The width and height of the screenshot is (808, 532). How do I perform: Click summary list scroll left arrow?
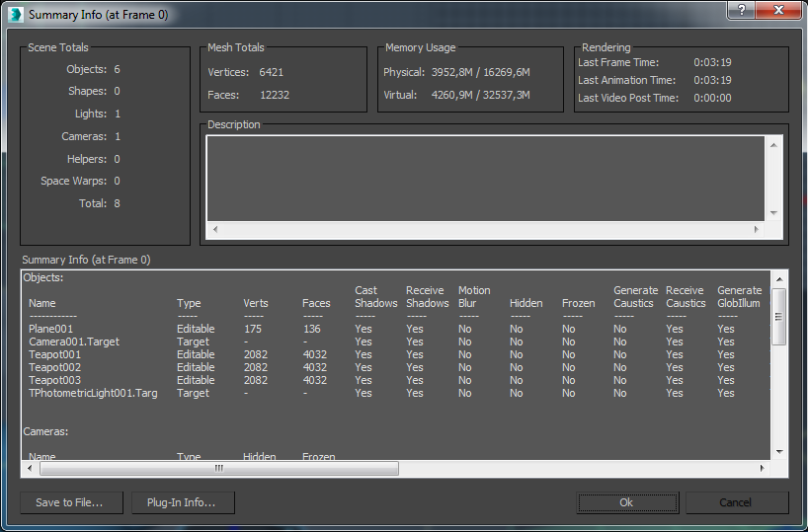(30, 468)
